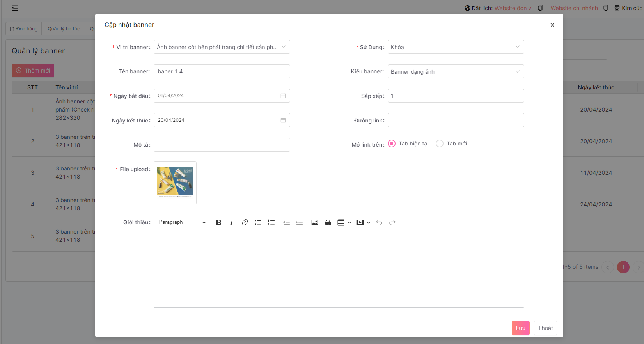The width and height of the screenshot is (644, 344).
Task: Insert a block quote in the editor
Action: coord(328,222)
